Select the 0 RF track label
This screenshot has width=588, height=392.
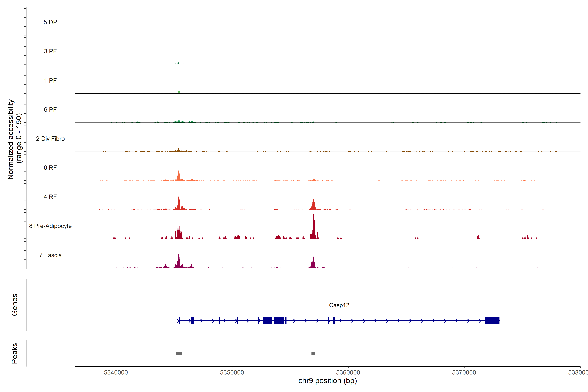coord(50,168)
